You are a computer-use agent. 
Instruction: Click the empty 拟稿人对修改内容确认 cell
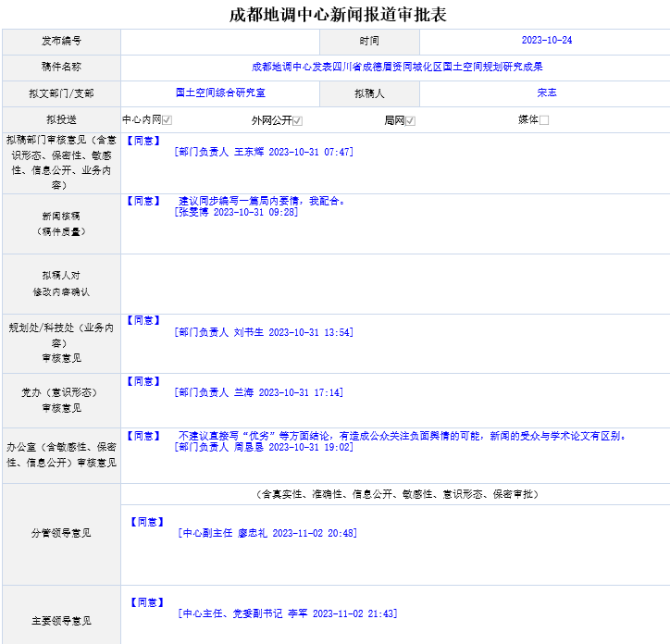pyautogui.click(x=395, y=283)
